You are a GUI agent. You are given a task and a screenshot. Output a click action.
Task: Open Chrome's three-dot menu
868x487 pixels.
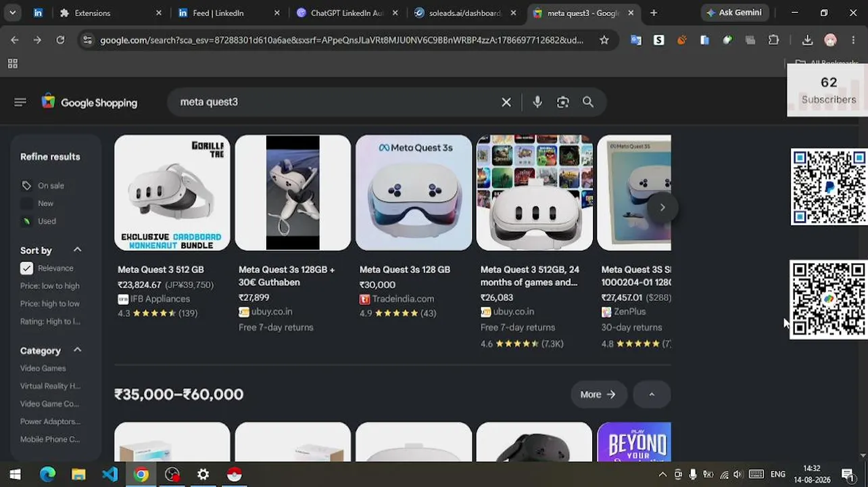coord(853,40)
